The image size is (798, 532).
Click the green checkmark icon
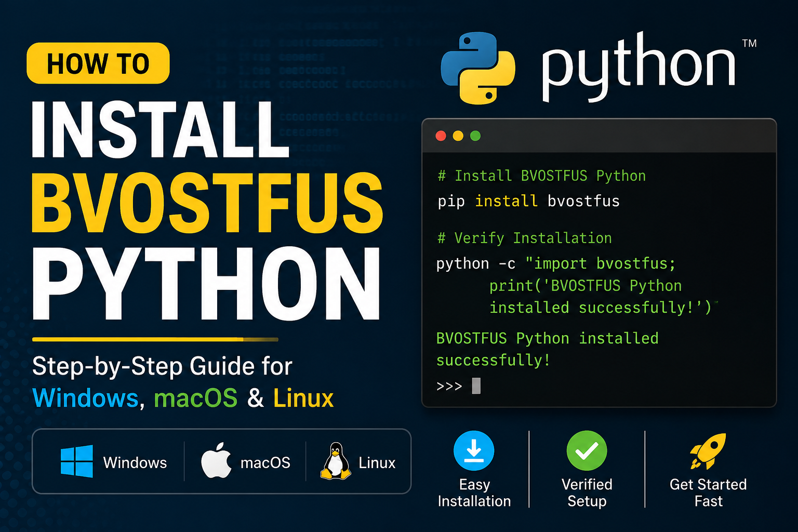(x=587, y=450)
